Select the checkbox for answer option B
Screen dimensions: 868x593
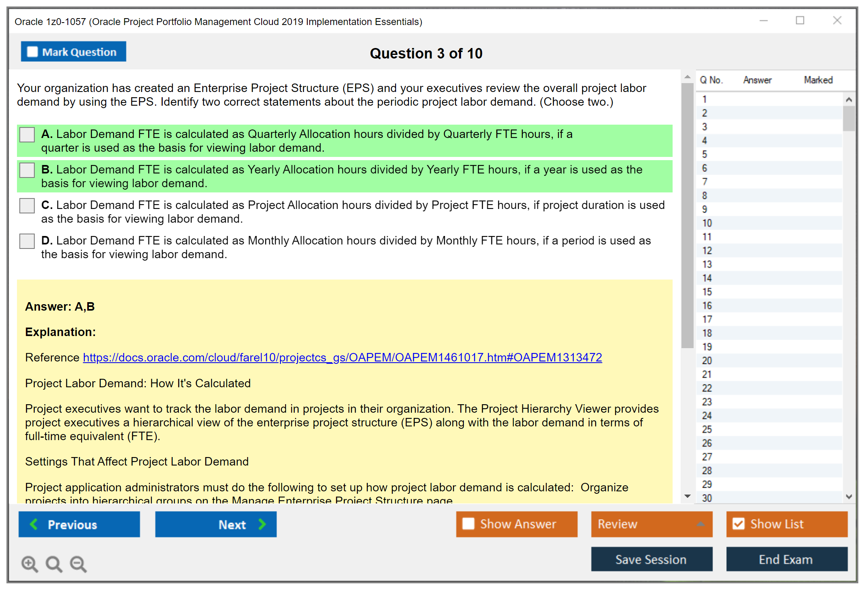pyautogui.click(x=27, y=170)
